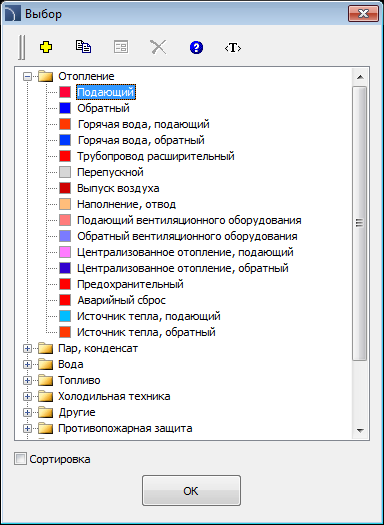Click the copy documents toolbar icon

point(83,47)
